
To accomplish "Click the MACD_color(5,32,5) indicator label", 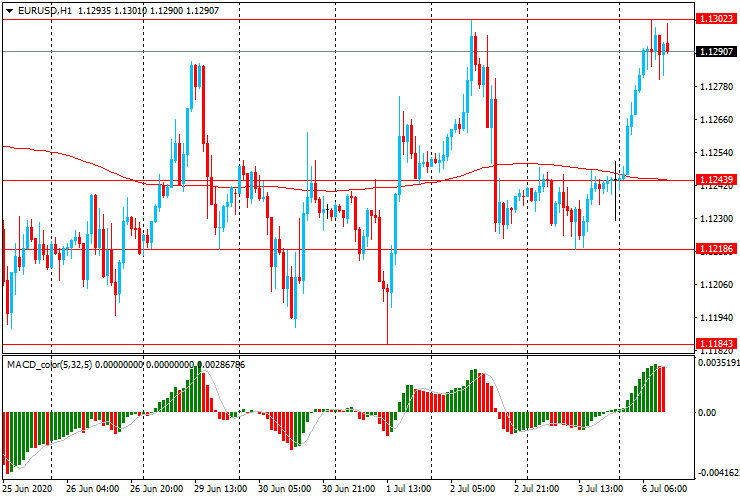I will point(50,365).
